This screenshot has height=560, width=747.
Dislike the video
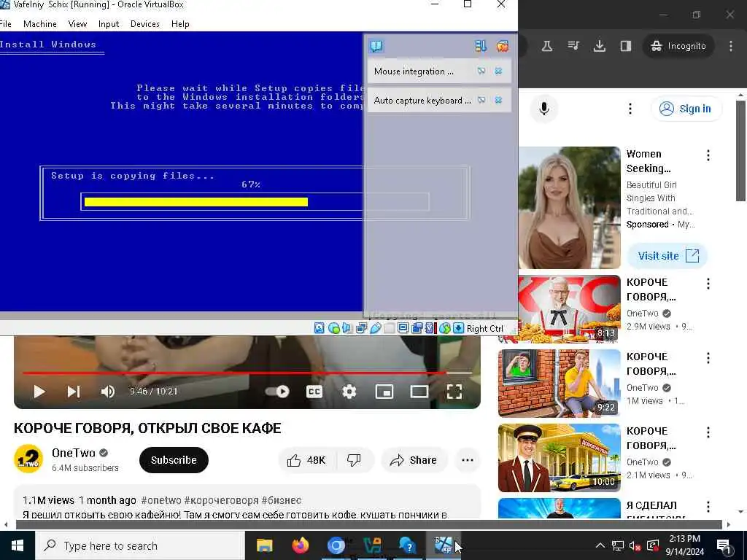tap(354, 460)
